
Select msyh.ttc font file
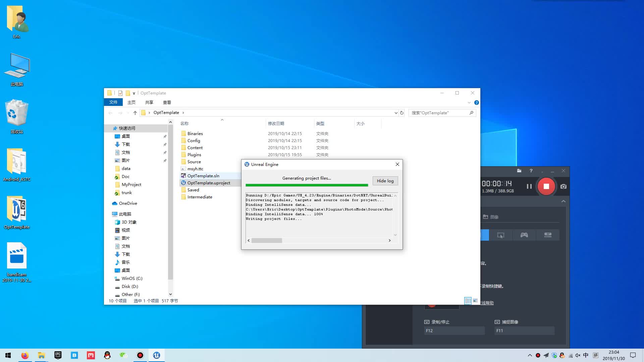[x=195, y=169]
